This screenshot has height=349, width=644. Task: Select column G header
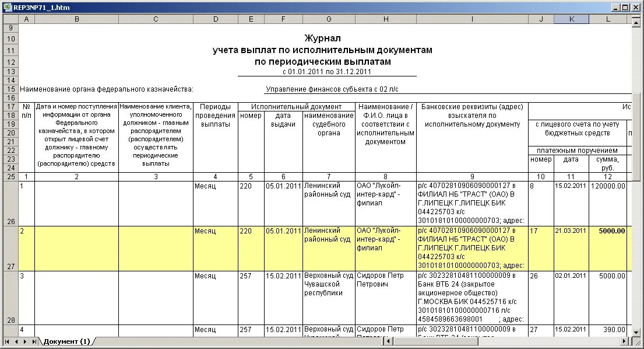329,19
